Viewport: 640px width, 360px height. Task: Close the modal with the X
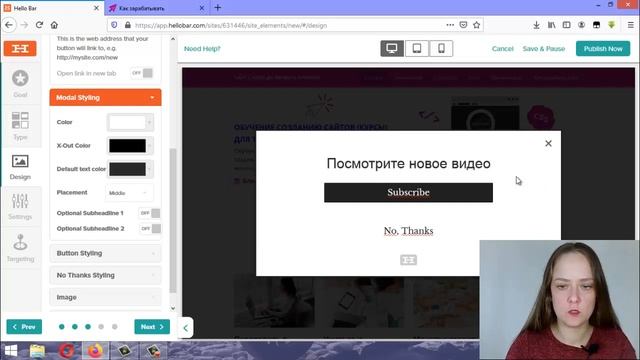click(548, 143)
